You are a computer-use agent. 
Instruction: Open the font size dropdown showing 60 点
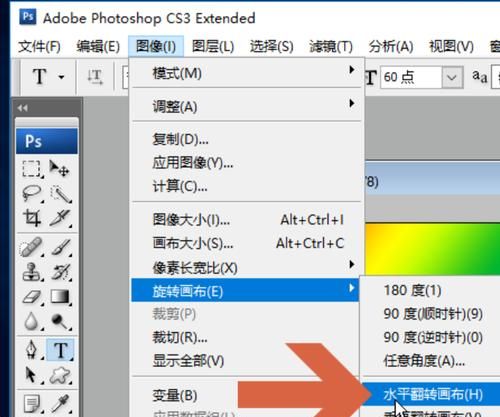click(452, 77)
